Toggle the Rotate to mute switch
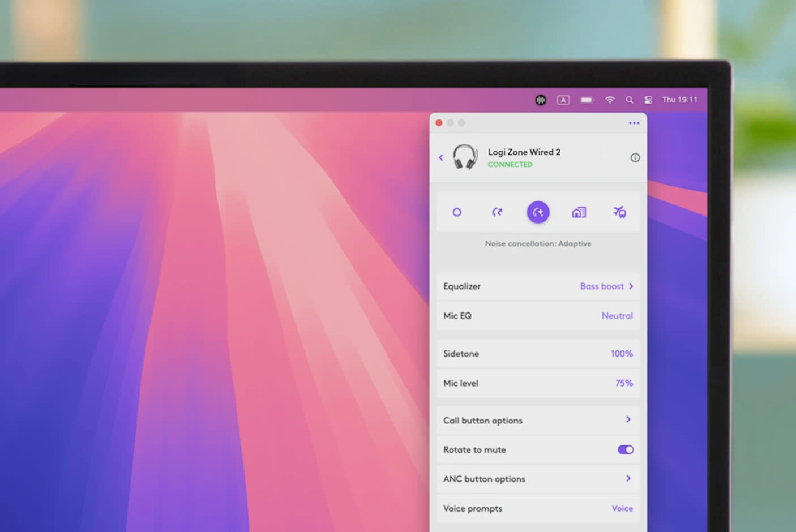Image resolution: width=796 pixels, height=532 pixels. [625, 450]
